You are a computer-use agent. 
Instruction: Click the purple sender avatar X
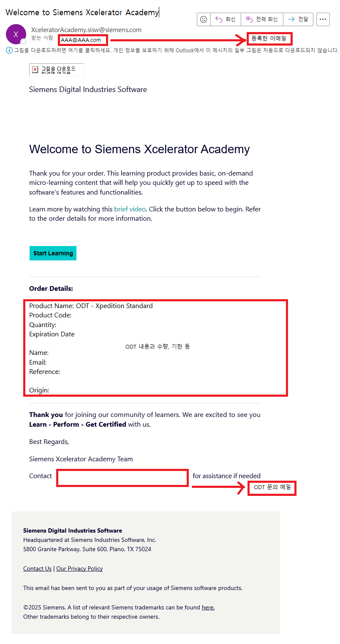point(16,35)
